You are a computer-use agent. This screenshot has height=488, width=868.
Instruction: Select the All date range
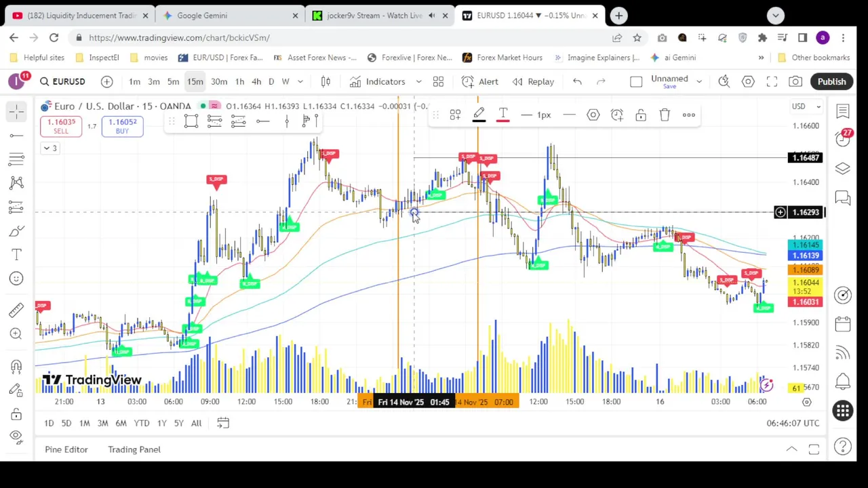(x=196, y=423)
